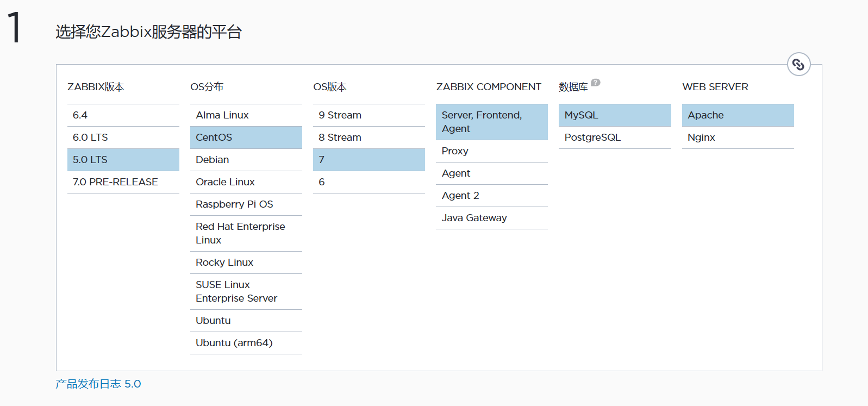Choose Oracle Linux distribution
868x406 pixels.
pyautogui.click(x=246, y=182)
